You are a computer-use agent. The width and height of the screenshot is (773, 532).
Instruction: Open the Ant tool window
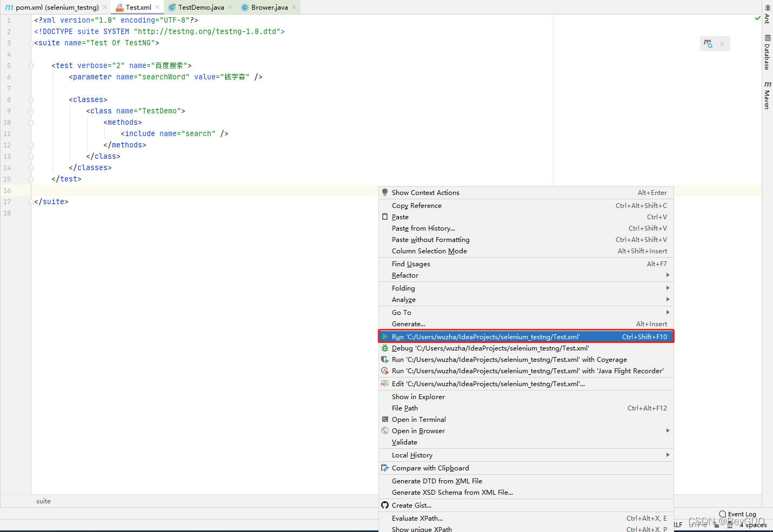(767, 14)
